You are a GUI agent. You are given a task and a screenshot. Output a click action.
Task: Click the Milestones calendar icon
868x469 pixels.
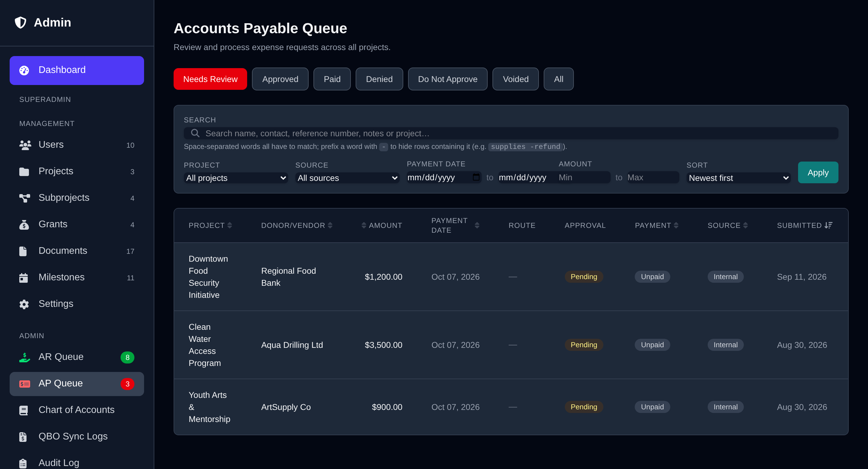click(x=24, y=278)
